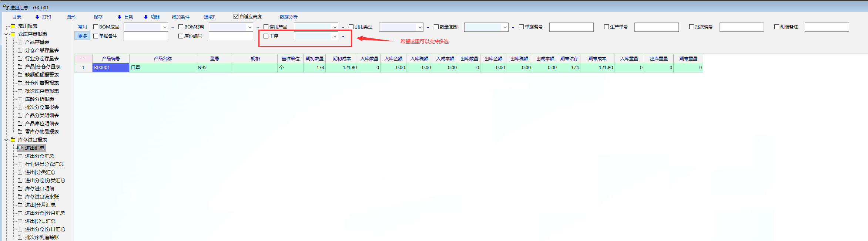This screenshot has width=868, height=241.
Task: Click the blue arrow icon beside 功能
Action: (145, 17)
